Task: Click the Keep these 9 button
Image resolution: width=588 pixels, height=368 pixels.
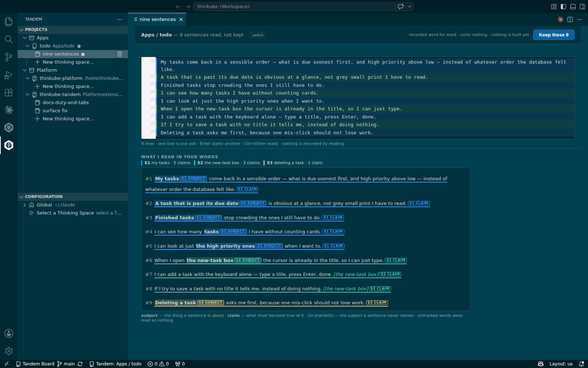Action: click(553, 35)
